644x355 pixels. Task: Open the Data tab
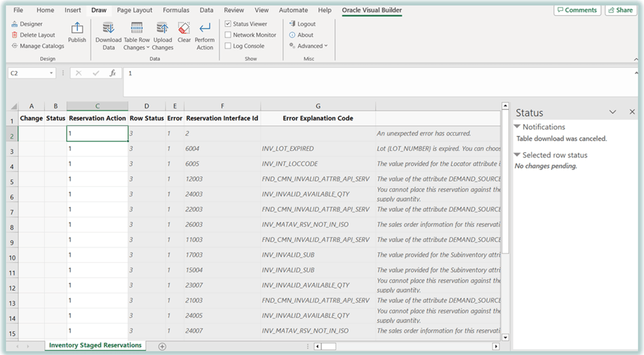click(x=206, y=10)
